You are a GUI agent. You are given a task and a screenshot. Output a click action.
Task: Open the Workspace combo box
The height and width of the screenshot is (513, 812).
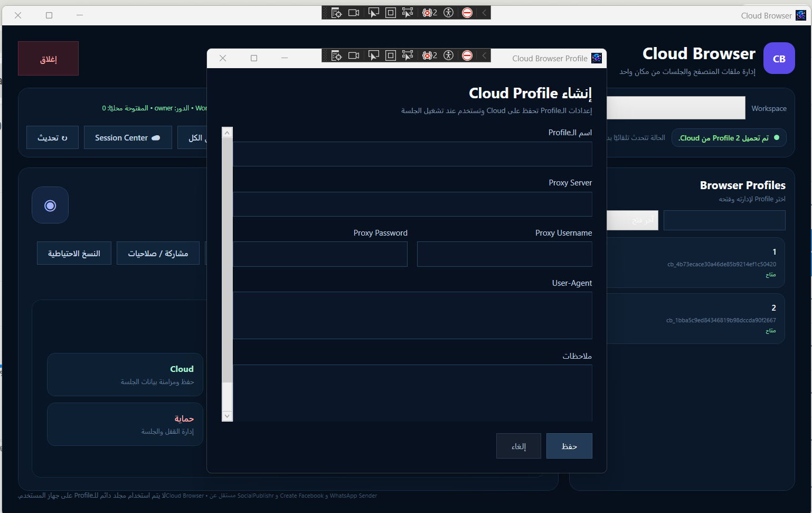click(x=676, y=108)
